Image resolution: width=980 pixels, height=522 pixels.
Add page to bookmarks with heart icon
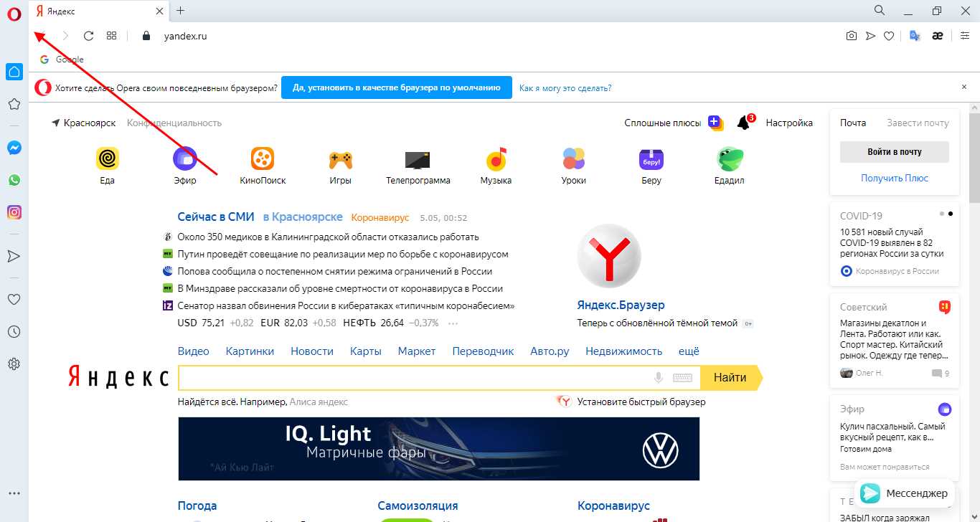pos(889,36)
